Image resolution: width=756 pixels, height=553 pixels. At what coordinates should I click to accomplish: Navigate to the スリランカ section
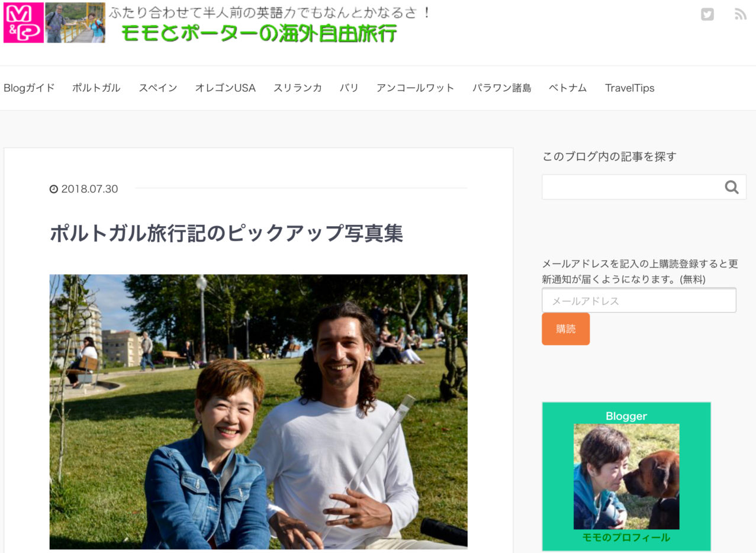coord(297,88)
